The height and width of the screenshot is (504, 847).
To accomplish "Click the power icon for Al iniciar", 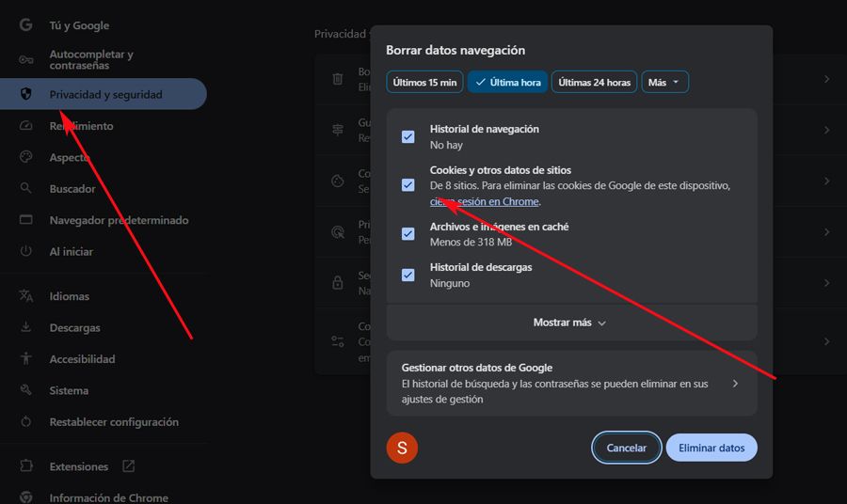I will tap(25, 251).
